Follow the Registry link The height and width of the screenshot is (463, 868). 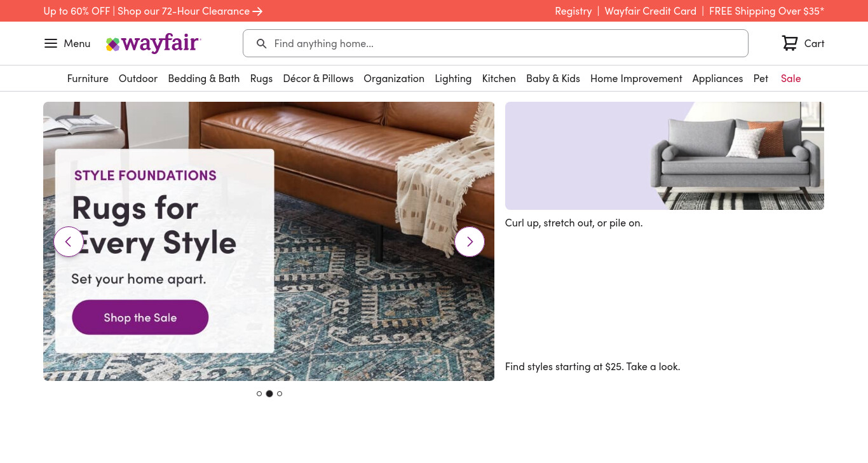coord(573,11)
